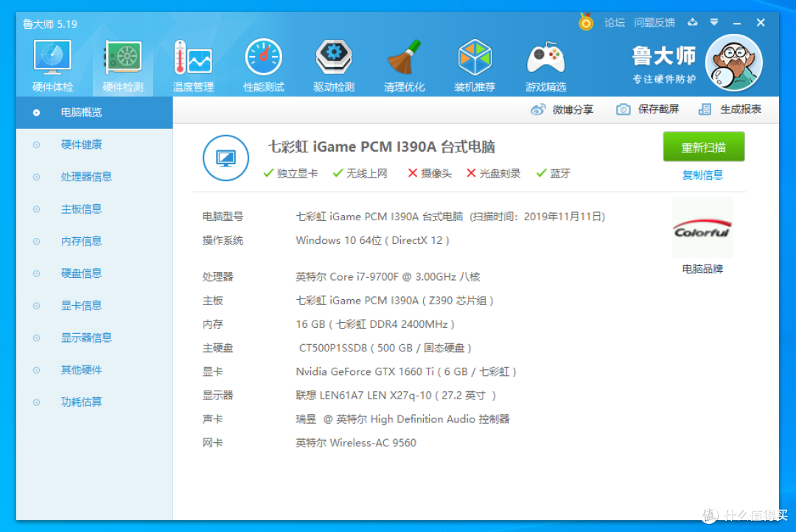This screenshot has width=796, height=532.
Task: Click the Weibo icon for 微博分享
Action: (537, 109)
